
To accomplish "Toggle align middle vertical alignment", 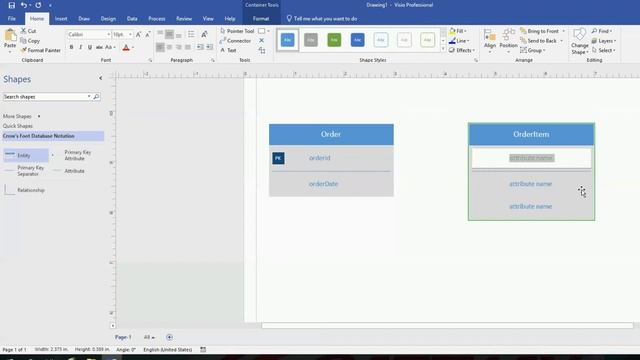I will pos(169,34).
